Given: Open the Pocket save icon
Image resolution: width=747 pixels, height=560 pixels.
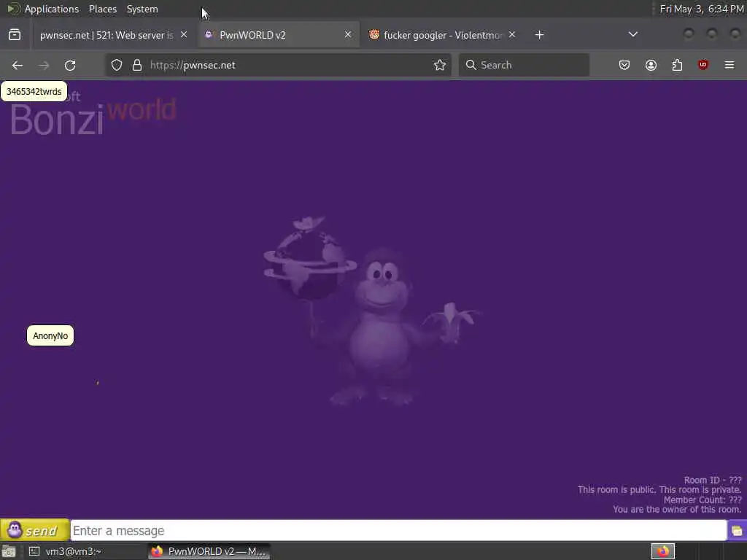Looking at the screenshot, I should [624, 65].
